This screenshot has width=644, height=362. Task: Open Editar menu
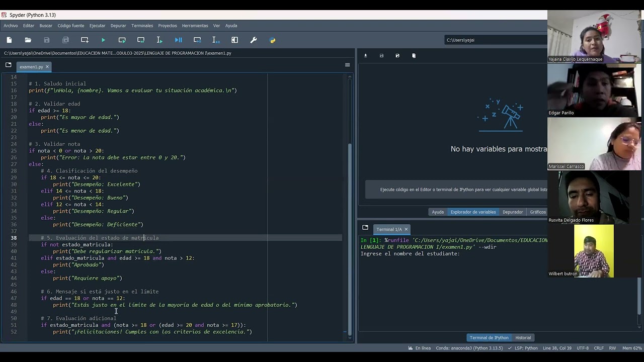point(29,26)
